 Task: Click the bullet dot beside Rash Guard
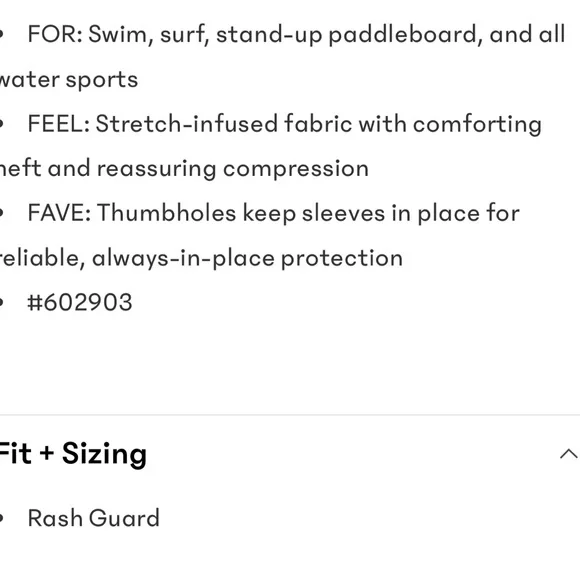coord(1,518)
